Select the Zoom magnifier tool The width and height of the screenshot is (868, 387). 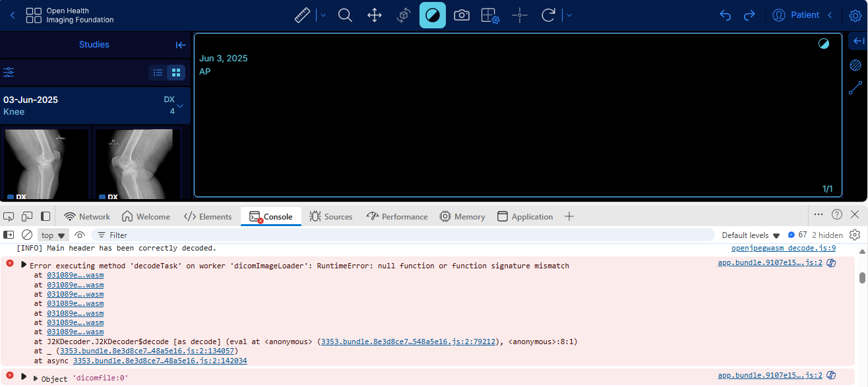click(345, 15)
